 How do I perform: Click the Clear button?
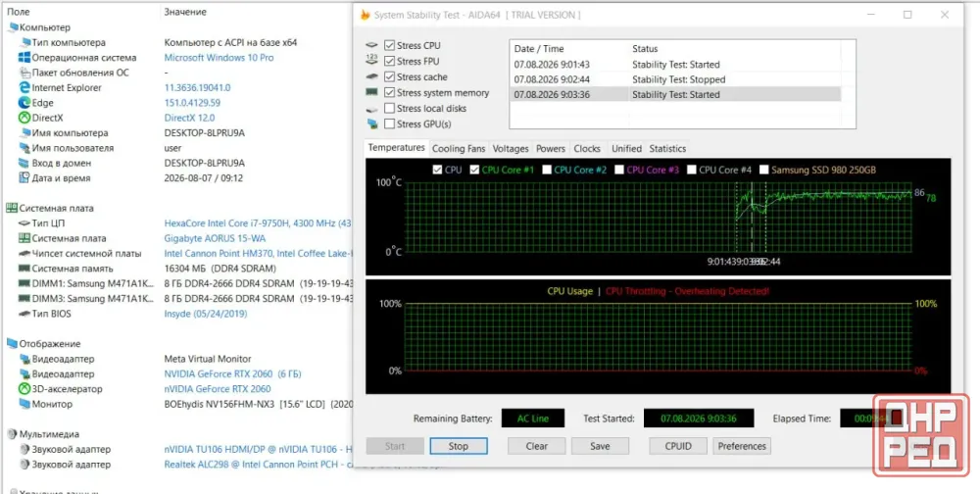pos(536,446)
